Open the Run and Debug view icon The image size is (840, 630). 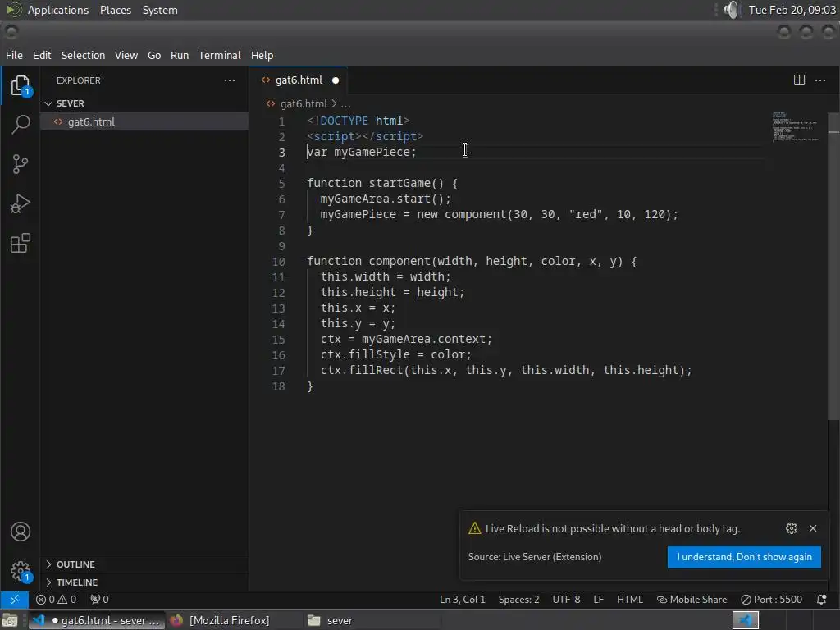click(x=21, y=203)
